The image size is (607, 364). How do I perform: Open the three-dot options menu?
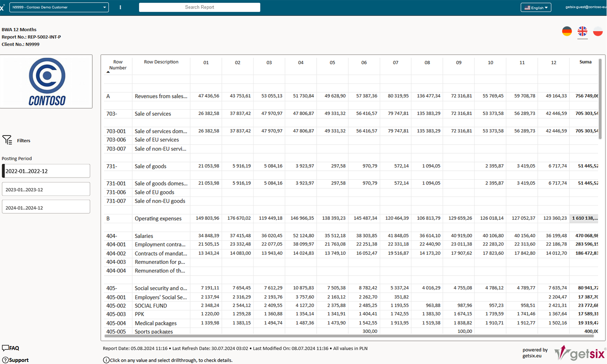120,7
